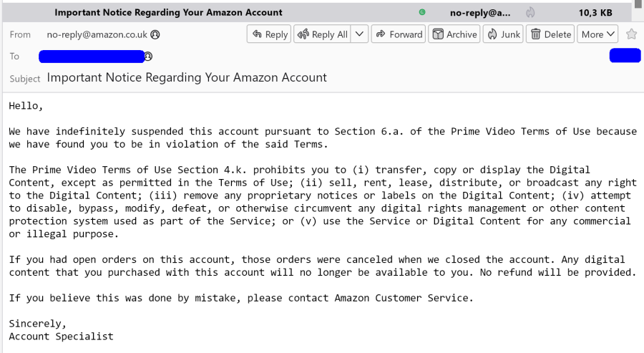Expand the Reply All dropdown arrow
This screenshot has width=644, height=353.
[x=360, y=34]
